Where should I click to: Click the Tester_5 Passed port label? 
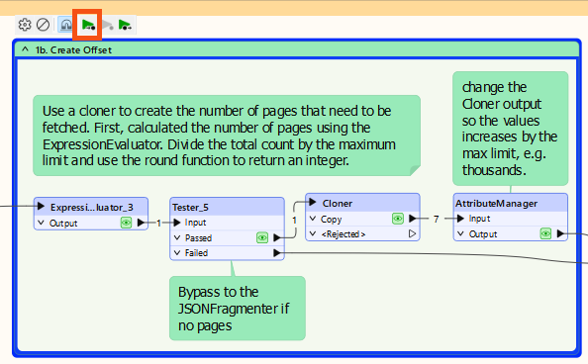point(198,238)
